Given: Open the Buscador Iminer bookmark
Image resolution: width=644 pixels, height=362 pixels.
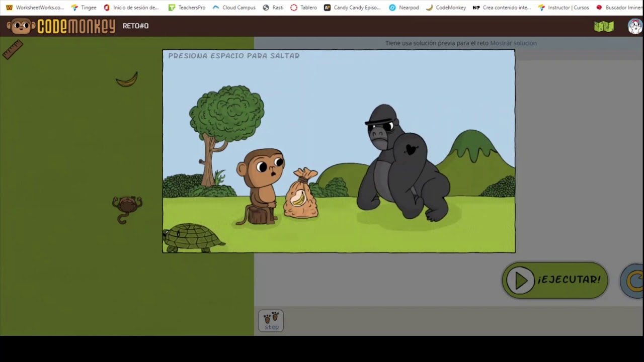Looking at the screenshot, I should (619, 8).
